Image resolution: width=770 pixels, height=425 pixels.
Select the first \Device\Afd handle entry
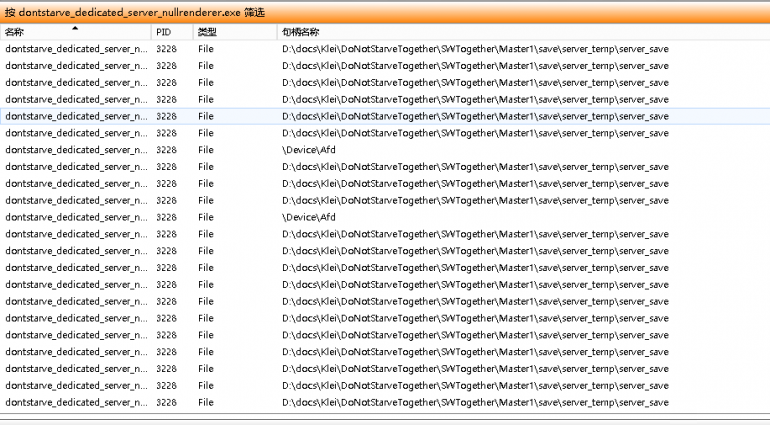pos(309,150)
